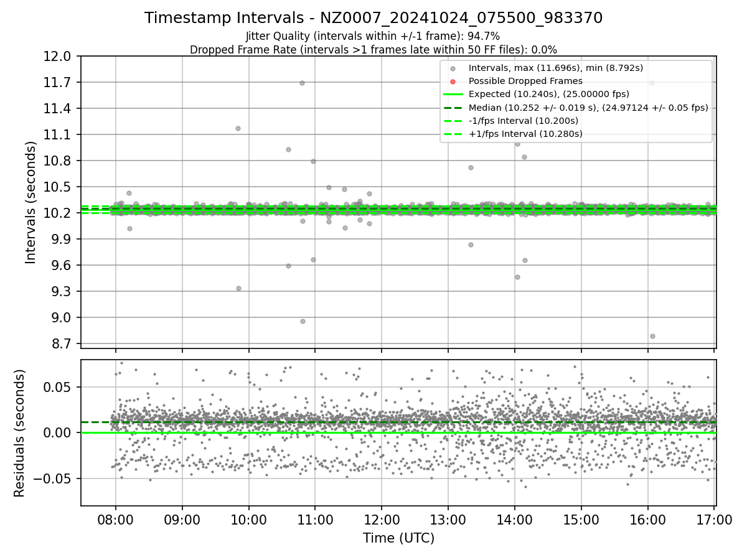
Task: Click the 'Intervals (seconds)' y-axis label
Action: click(x=31, y=202)
